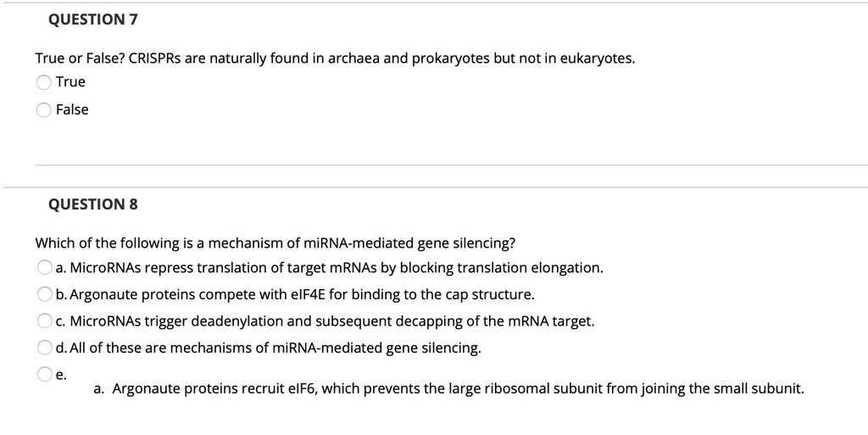The image size is (868, 435).
Task: Choose radio button for option b about Argonaute and eIF4E
Action: pyautogui.click(x=44, y=294)
